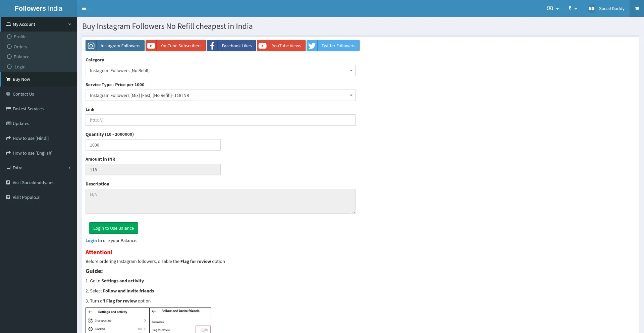Open Balance in sidebar
Screen dimensions: 644x333
tap(21, 57)
